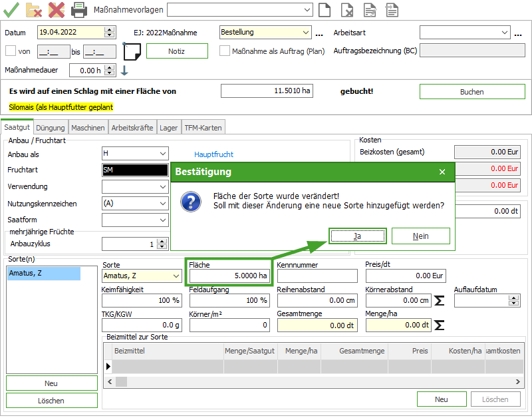532x418 pixels.
Task: Click the red X cancel icon
Action: [x=57, y=10]
